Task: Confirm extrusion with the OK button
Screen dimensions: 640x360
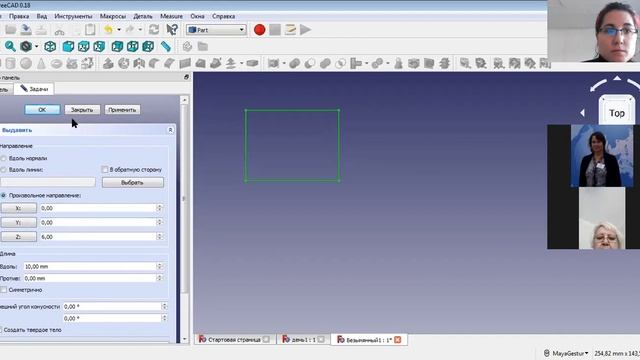Action: [42, 110]
